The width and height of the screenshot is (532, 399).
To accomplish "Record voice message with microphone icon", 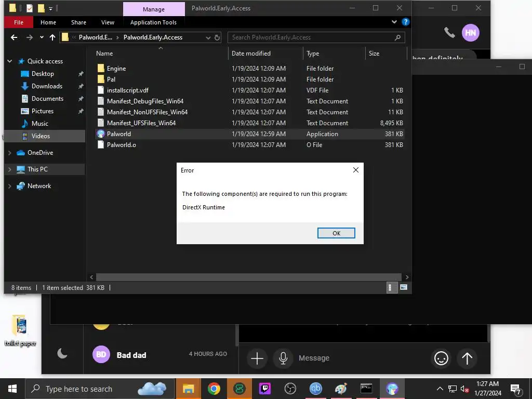I will click(x=283, y=358).
